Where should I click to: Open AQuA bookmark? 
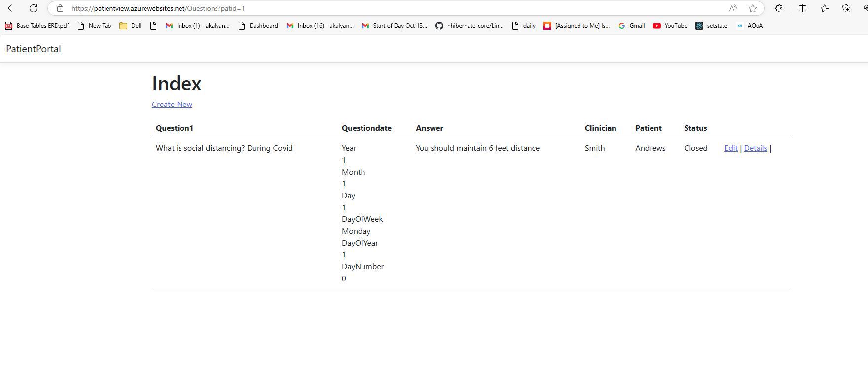750,26
